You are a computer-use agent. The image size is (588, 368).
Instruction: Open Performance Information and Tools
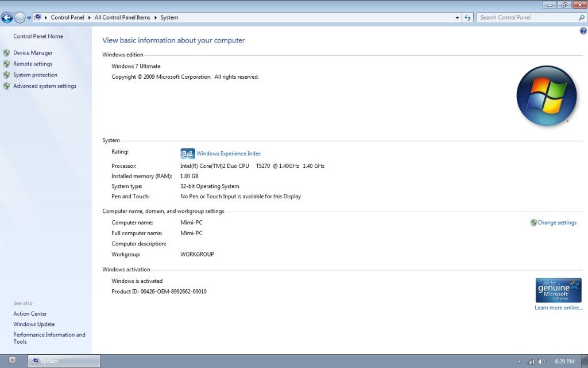49,338
